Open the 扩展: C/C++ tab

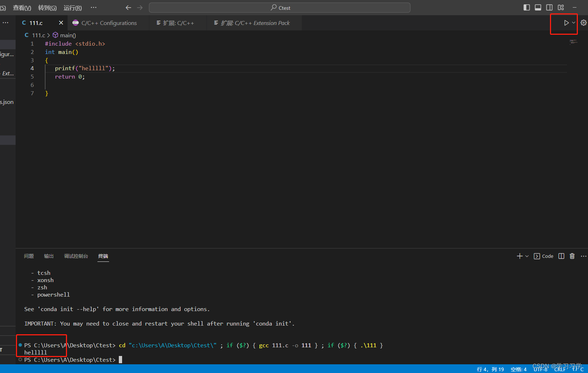(x=178, y=23)
